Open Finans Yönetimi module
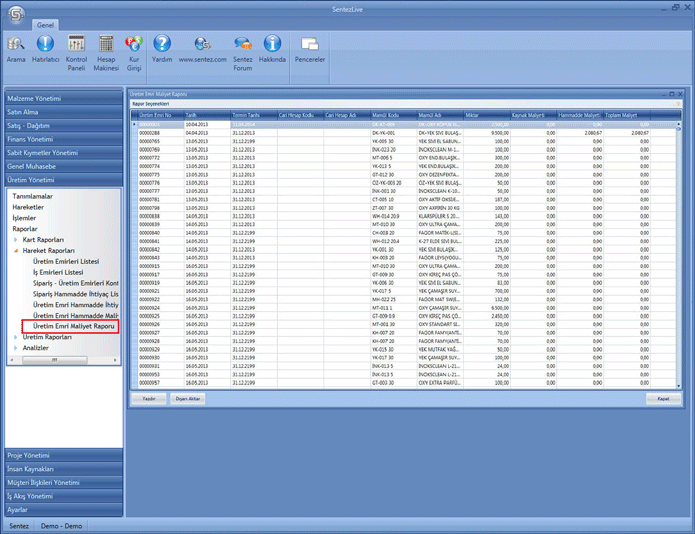The width and height of the screenshot is (695, 534). pos(64,139)
